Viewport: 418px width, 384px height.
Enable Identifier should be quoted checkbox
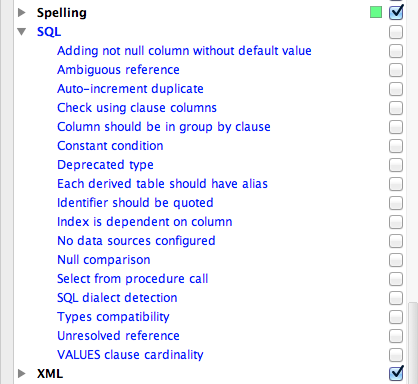click(396, 203)
